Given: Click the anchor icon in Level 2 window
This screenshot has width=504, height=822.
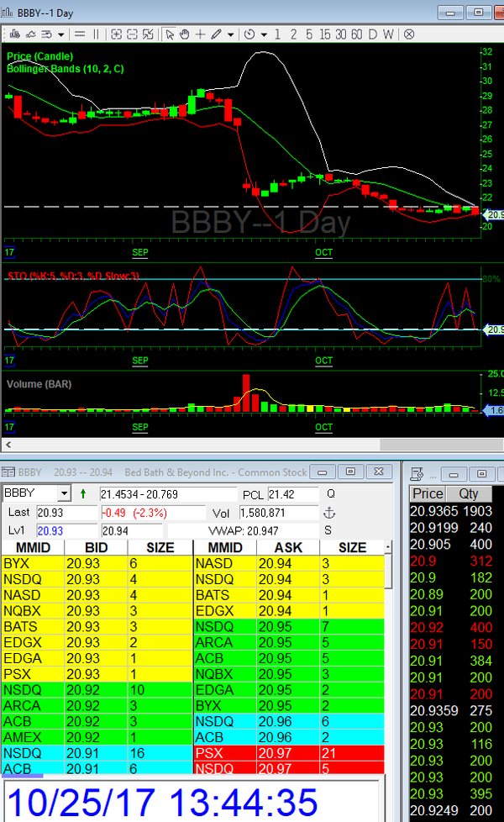Looking at the screenshot, I should coord(330,513).
